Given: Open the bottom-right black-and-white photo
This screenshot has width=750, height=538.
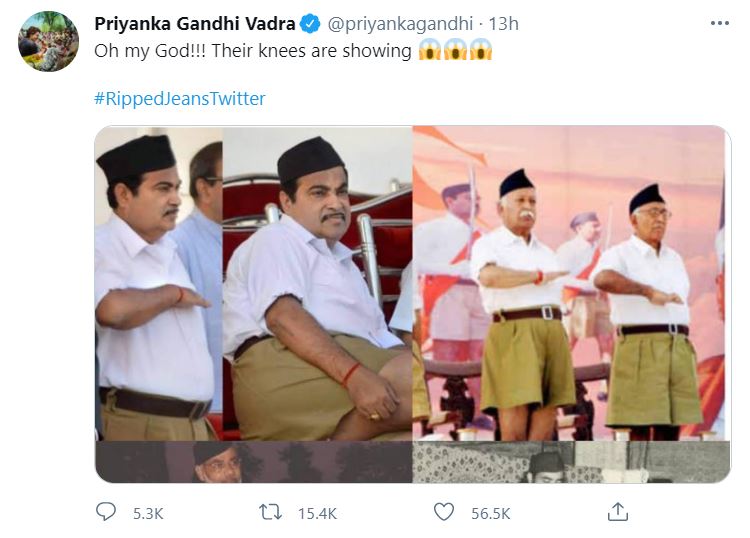Looking at the screenshot, I should (570, 463).
